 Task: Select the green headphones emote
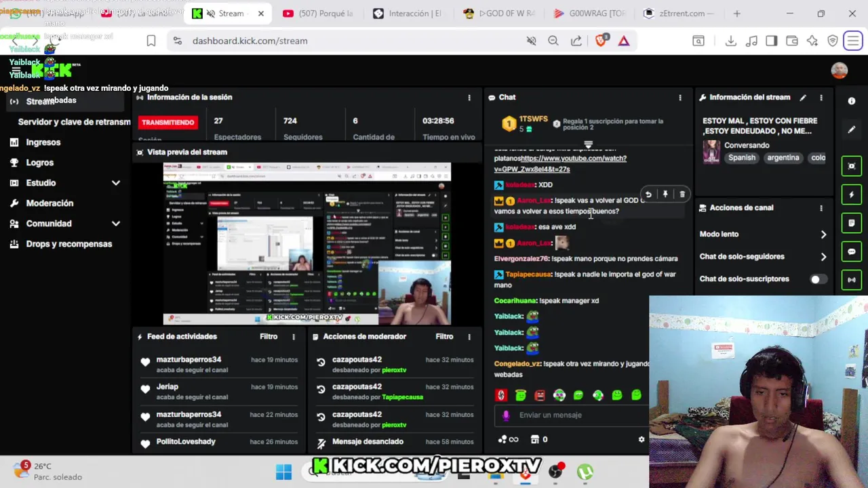(x=598, y=395)
